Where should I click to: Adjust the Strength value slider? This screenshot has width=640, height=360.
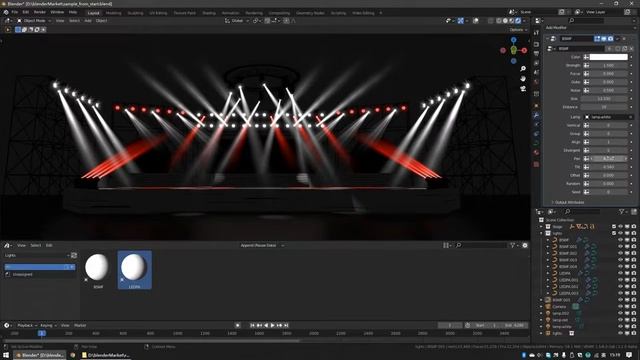(x=608, y=65)
